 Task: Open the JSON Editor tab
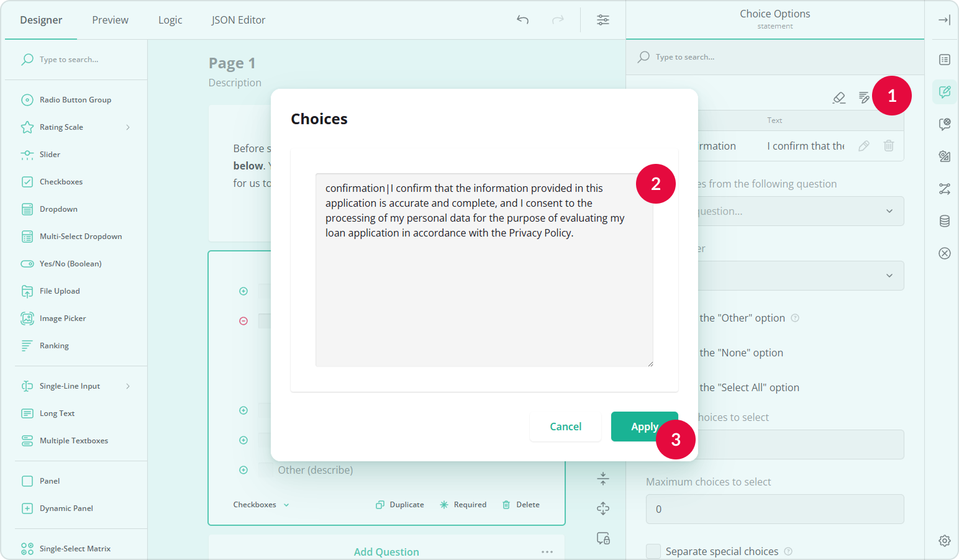point(238,20)
